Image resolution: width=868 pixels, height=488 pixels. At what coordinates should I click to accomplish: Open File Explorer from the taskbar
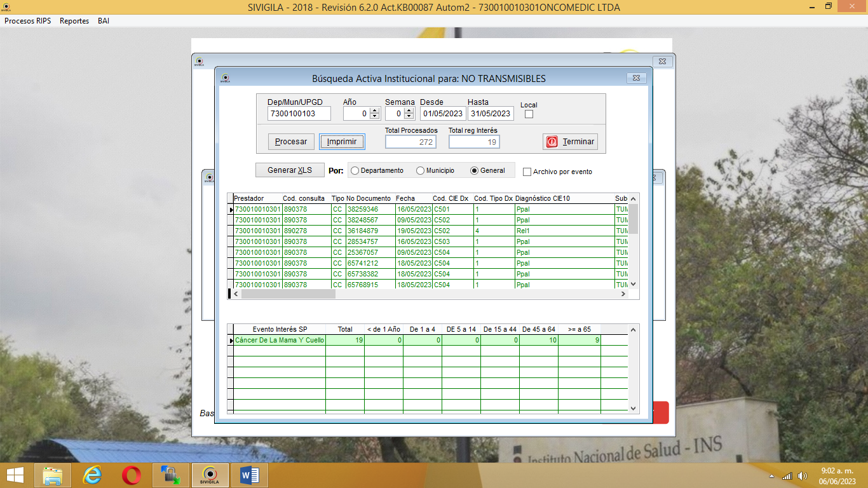click(x=52, y=475)
